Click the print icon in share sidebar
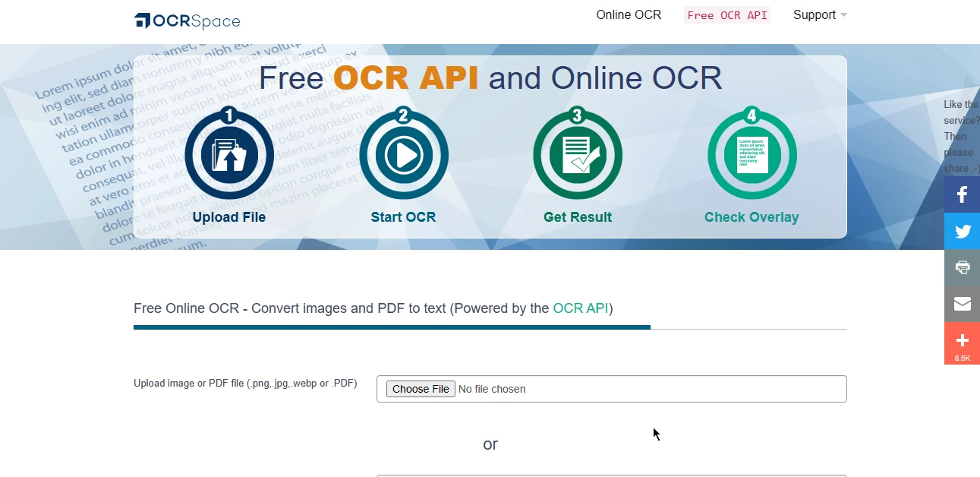Image resolution: width=980 pixels, height=477 pixels. point(962,267)
